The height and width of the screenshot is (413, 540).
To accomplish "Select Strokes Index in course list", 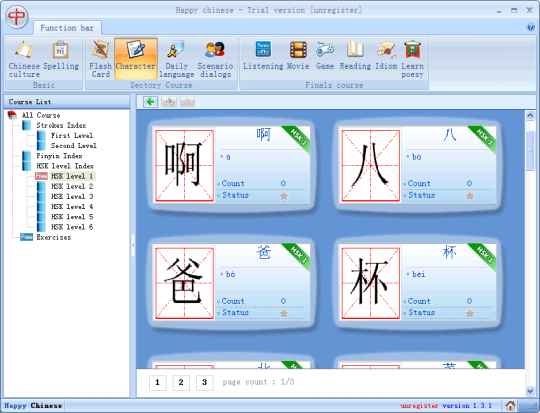I will tap(61, 125).
